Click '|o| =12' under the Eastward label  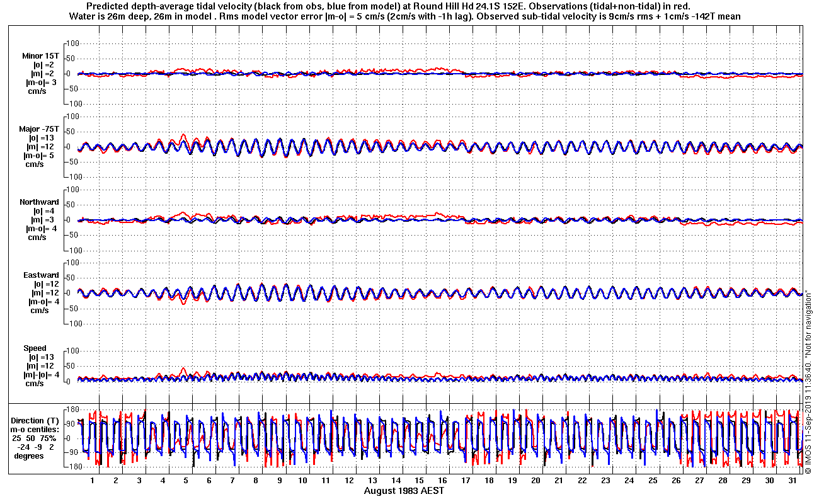pos(46,284)
